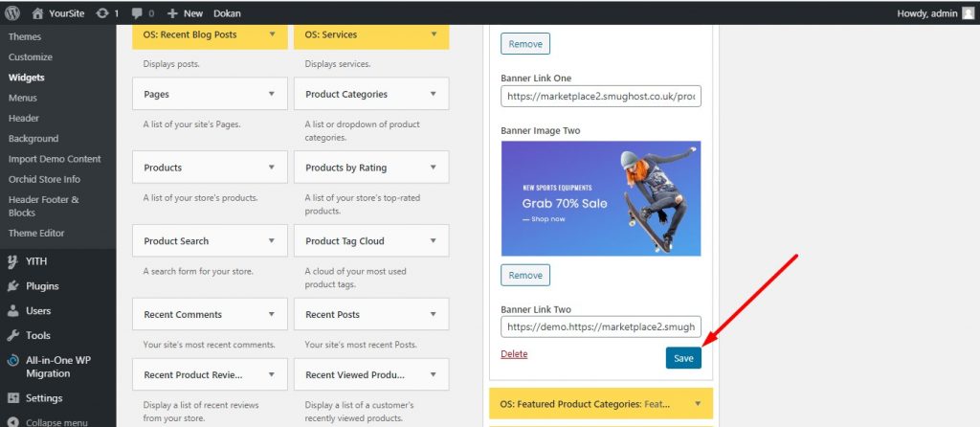The width and height of the screenshot is (980, 427).
Task: Click the Banner Link Two field
Action: click(601, 326)
